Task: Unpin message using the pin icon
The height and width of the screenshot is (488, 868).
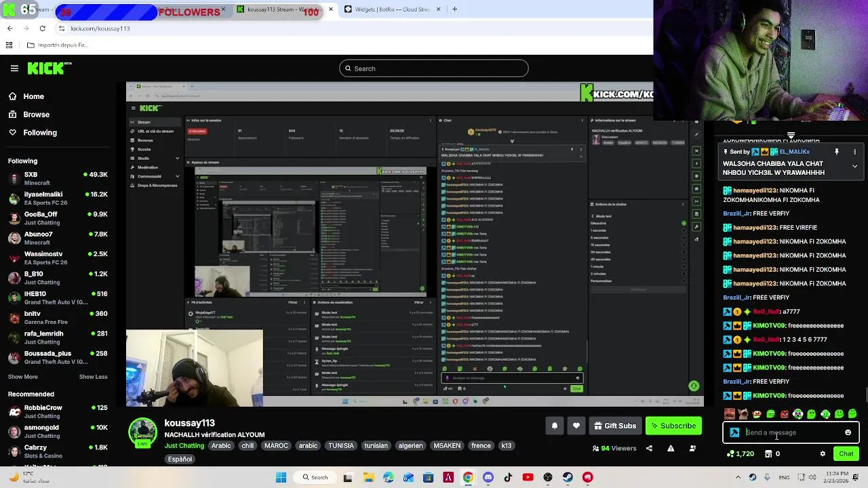Action: [836, 152]
